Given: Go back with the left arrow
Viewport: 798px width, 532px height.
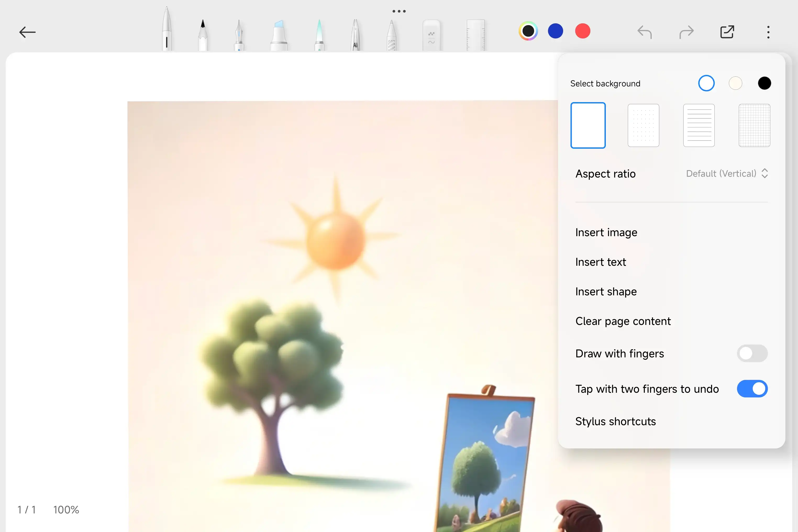Looking at the screenshot, I should point(27,32).
